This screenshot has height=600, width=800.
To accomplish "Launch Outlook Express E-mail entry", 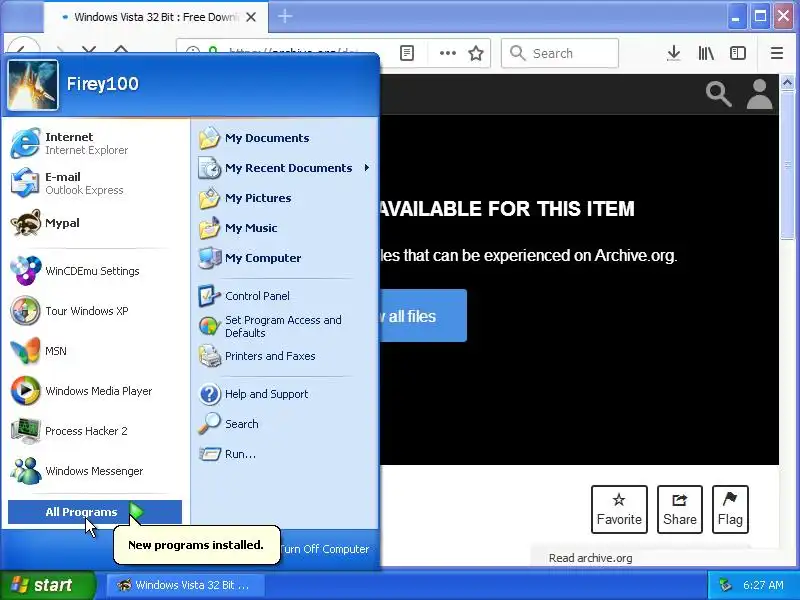I will (96, 183).
